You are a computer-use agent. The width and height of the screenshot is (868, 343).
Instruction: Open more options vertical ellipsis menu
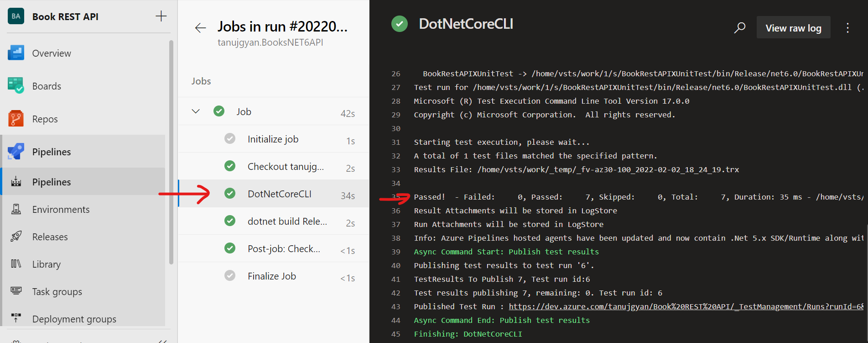[847, 28]
